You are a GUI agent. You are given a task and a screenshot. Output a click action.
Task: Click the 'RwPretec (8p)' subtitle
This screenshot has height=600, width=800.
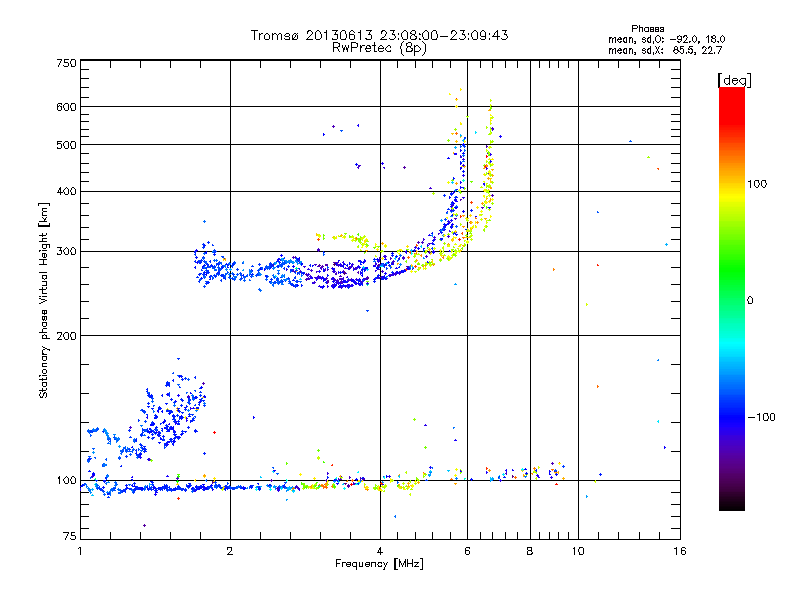(379, 48)
